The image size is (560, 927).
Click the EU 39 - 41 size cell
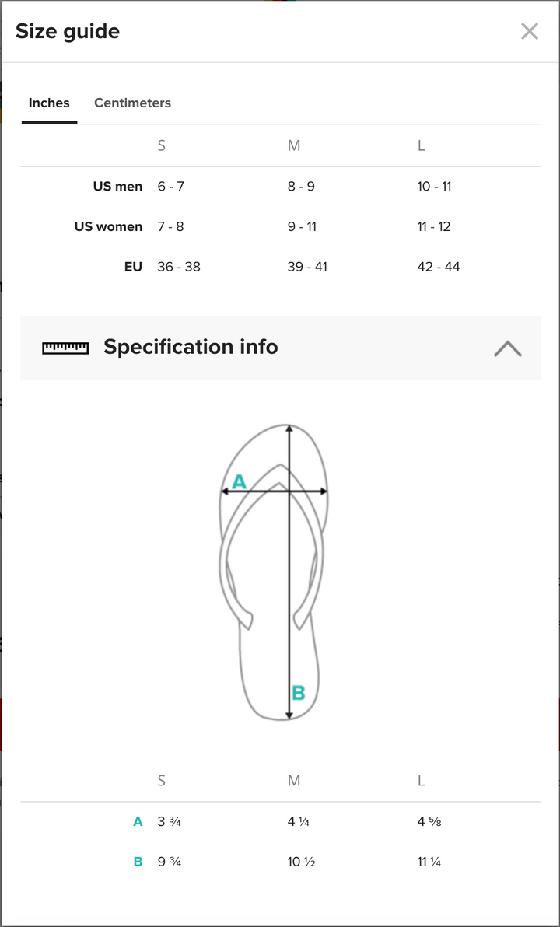pos(307,267)
